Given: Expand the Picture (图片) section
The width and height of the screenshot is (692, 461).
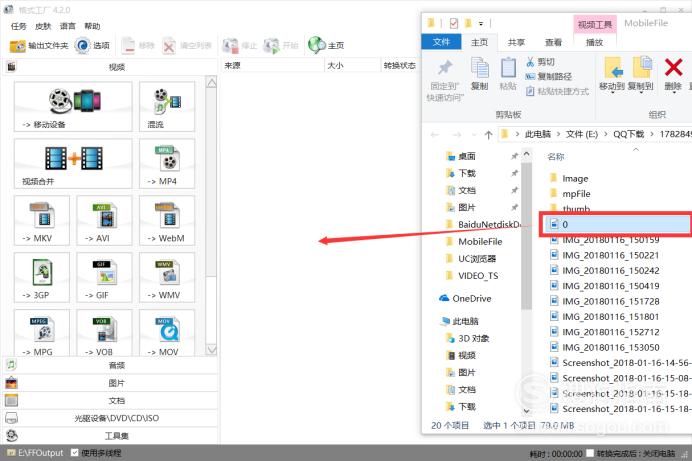Looking at the screenshot, I should [110, 383].
